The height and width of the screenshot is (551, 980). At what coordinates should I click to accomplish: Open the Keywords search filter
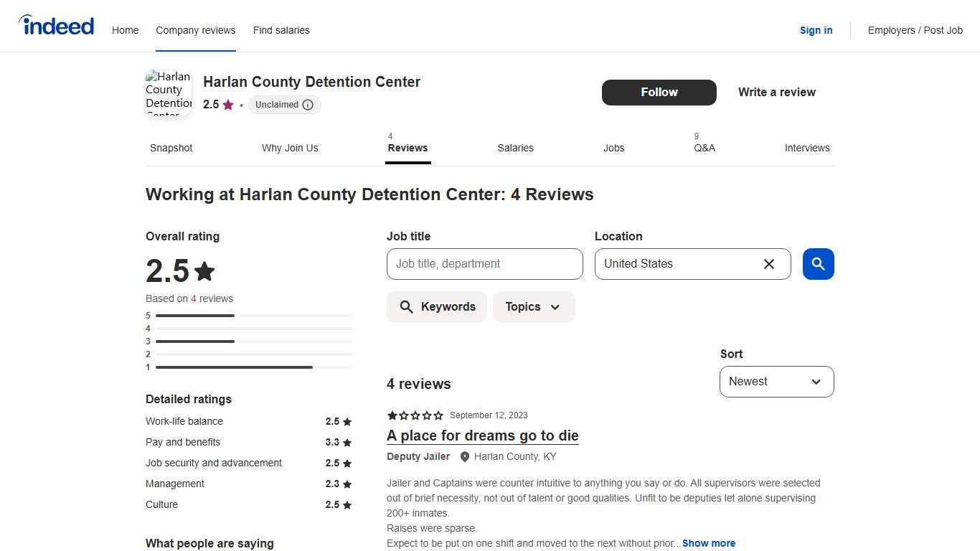click(436, 306)
